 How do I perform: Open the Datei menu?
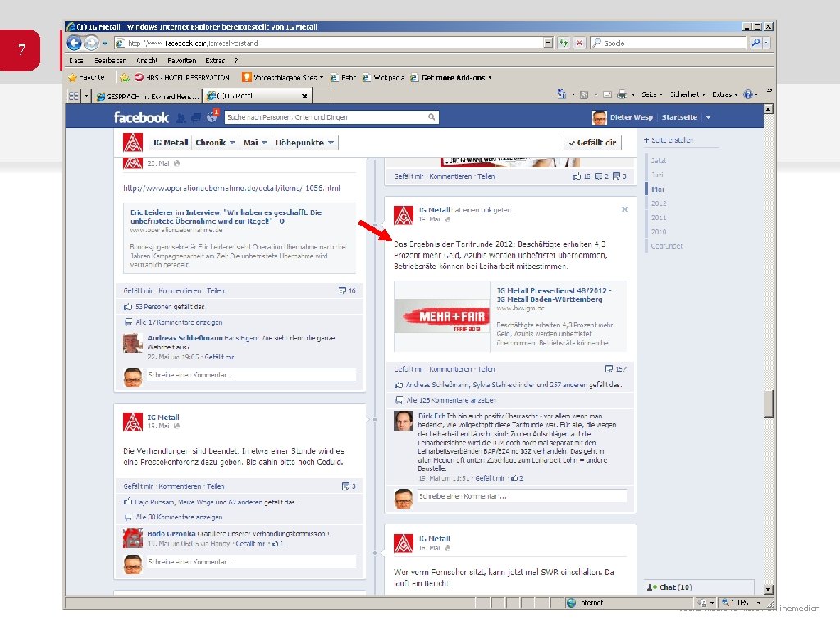[x=77, y=61]
